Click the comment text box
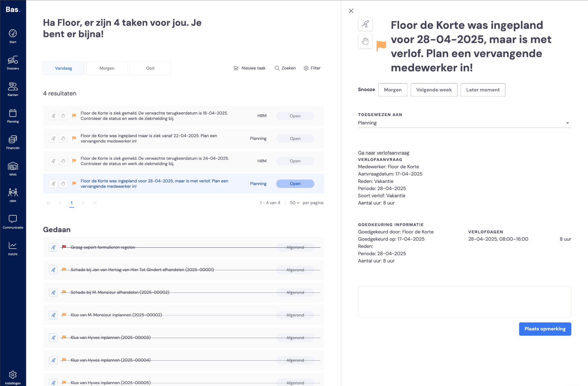Viewport: 588px width, 386px height. pyautogui.click(x=464, y=302)
